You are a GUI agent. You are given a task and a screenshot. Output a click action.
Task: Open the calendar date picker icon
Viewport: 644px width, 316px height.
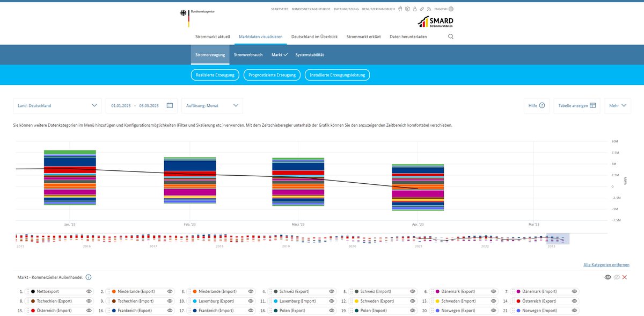(x=170, y=105)
